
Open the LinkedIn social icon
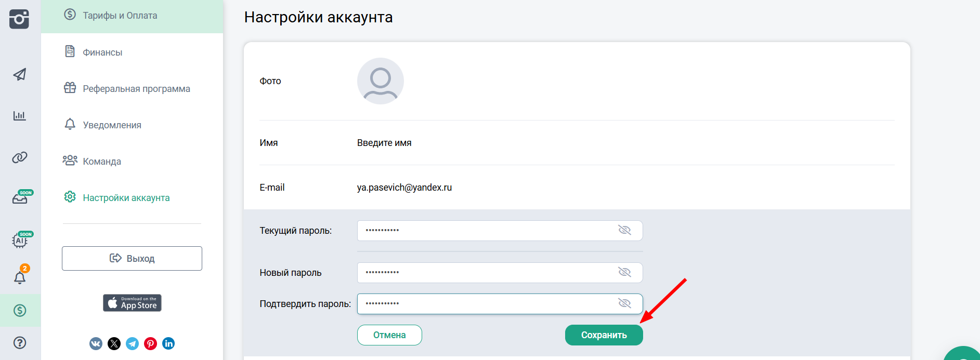pos(168,343)
